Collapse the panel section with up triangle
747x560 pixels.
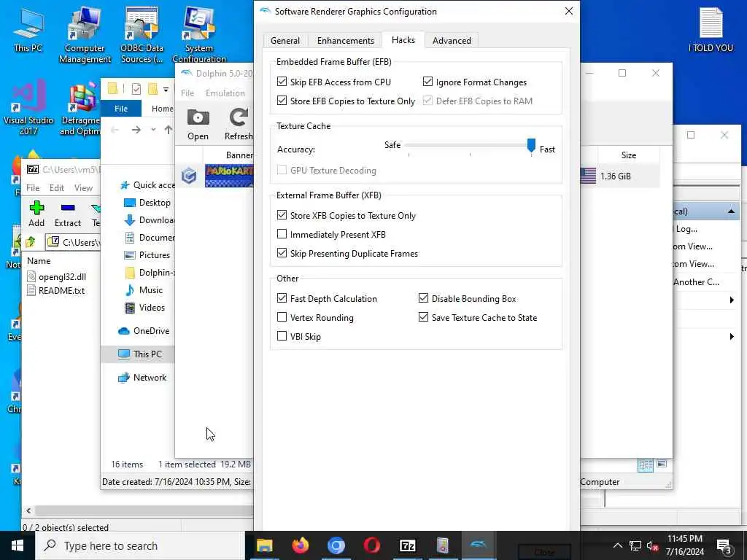point(731,211)
